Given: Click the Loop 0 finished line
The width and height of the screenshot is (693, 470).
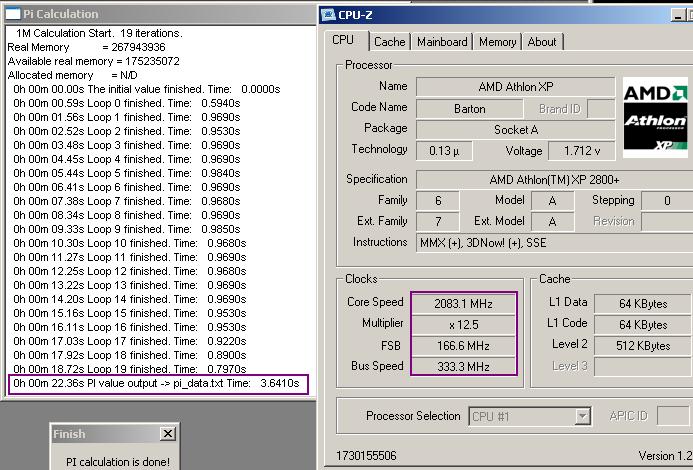Looking at the screenshot, I should pyautogui.click(x=126, y=103).
